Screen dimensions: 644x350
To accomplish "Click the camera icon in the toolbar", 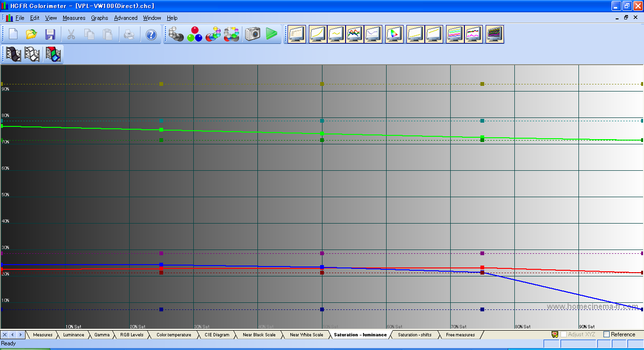I will pyautogui.click(x=253, y=34).
